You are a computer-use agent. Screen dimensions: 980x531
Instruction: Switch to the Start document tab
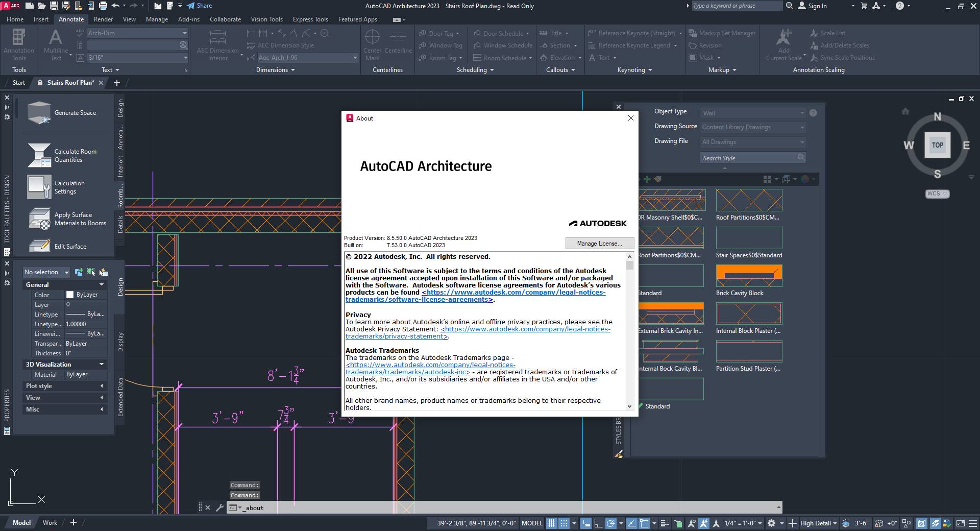(18, 82)
